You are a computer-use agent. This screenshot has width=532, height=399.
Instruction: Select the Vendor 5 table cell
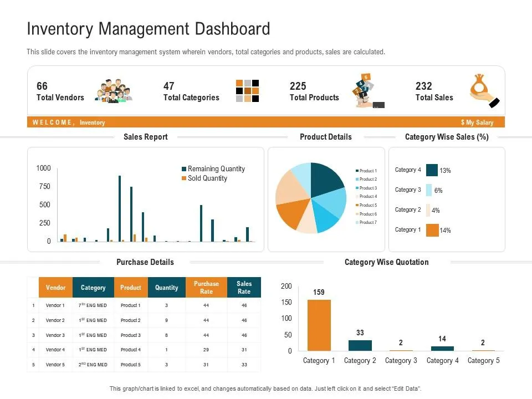point(55,365)
